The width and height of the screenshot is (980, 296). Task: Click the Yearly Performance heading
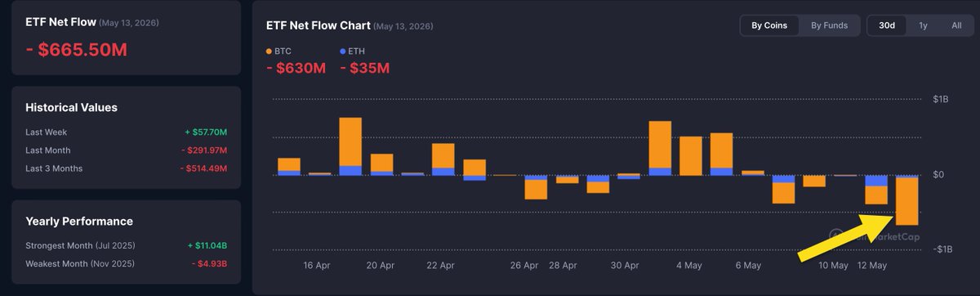coord(79,222)
